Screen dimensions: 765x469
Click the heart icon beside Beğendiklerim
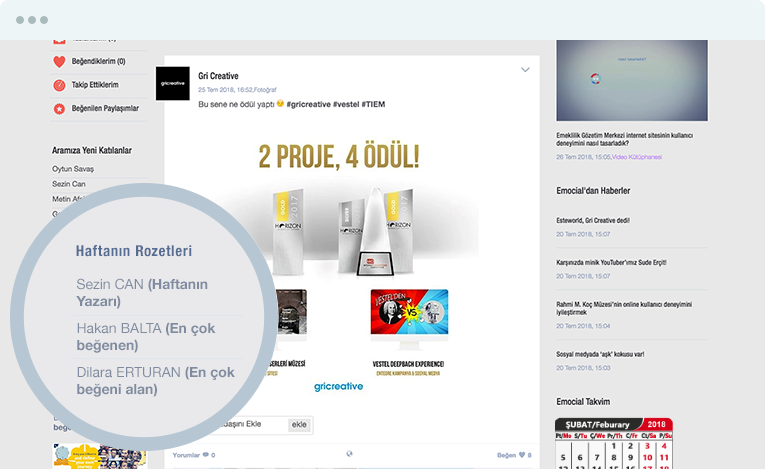tap(59, 61)
